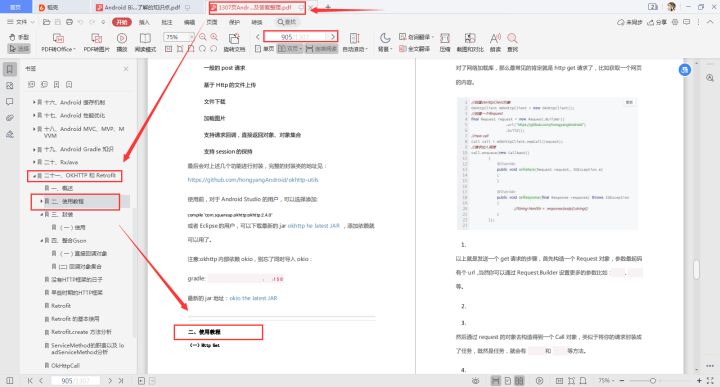This screenshot has height=387, width=720.
Task: Start slideshow playback (播放)
Action: (122, 43)
